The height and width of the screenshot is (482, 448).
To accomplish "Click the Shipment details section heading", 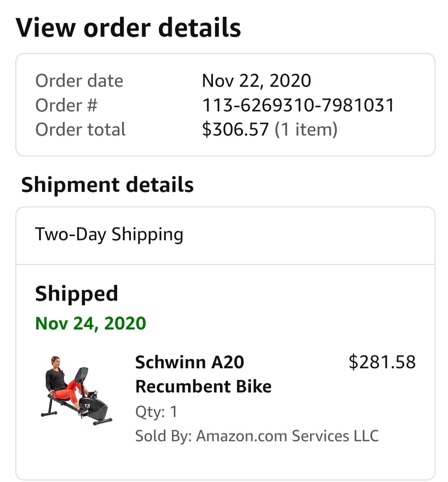I will click(x=108, y=185).
